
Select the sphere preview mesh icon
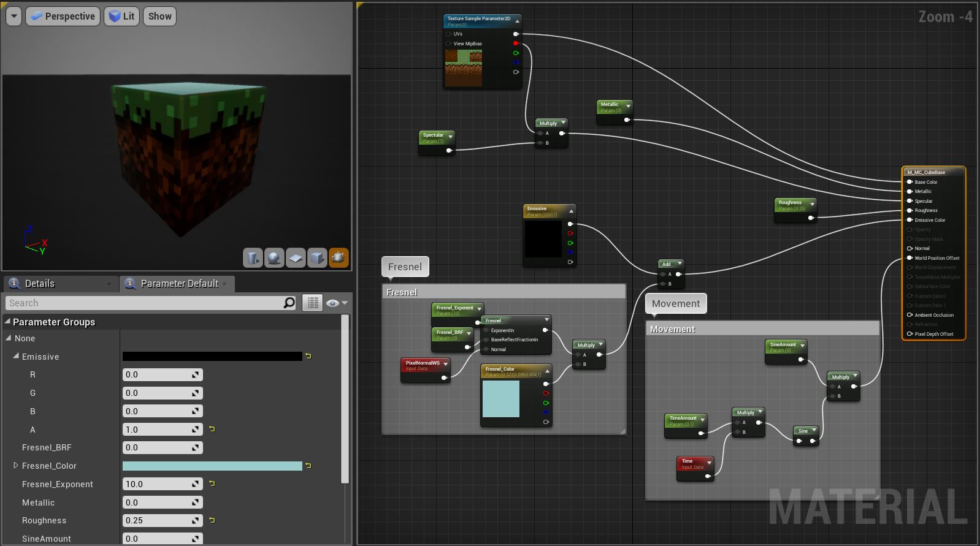pos(274,258)
